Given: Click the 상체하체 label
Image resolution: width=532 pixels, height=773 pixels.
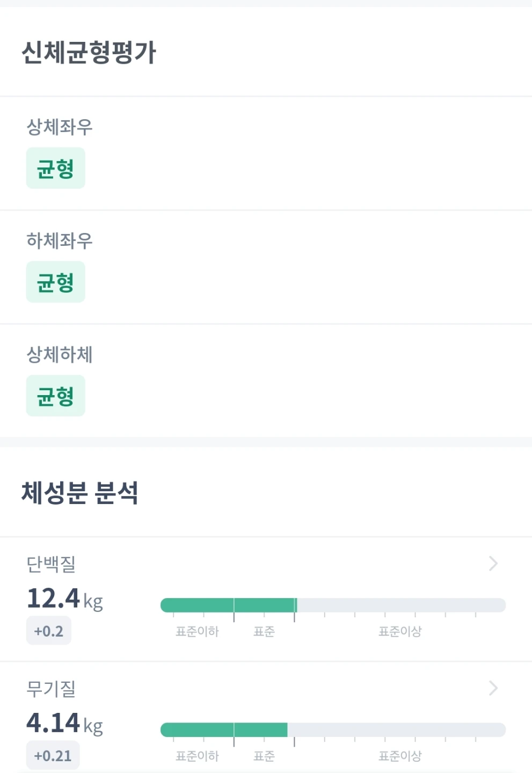Looking at the screenshot, I should pyautogui.click(x=60, y=354).
